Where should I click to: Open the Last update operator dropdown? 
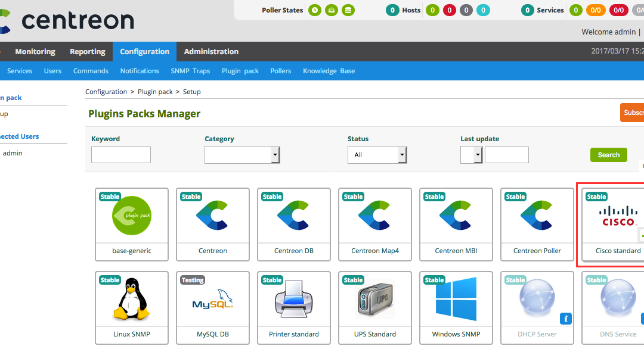point(471,155)
